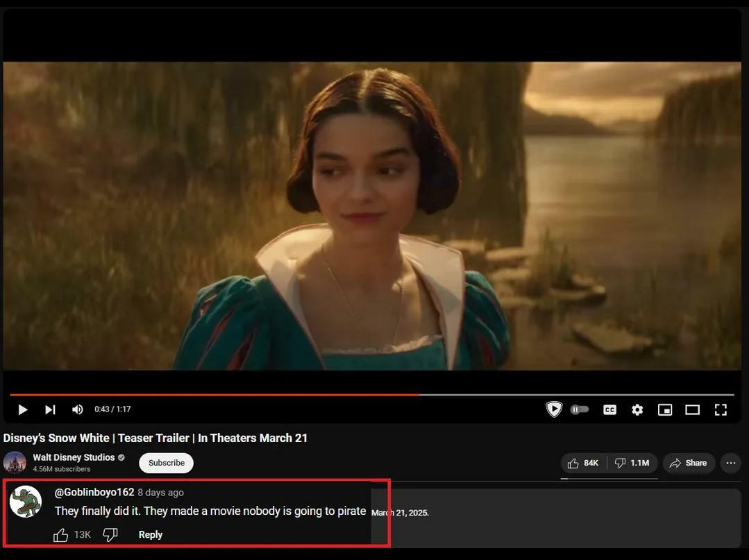Toggle the autoplay switch

coord(580,409)
